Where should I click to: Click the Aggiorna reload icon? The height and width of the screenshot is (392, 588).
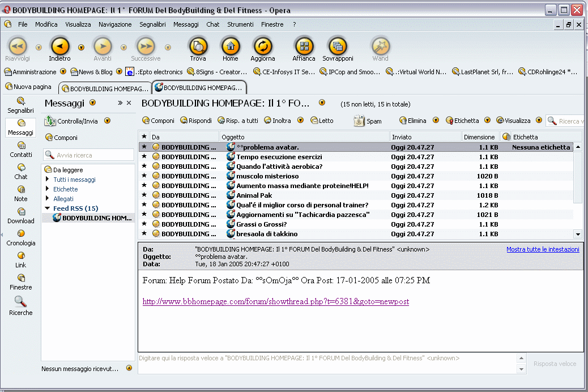pyautogui.click(x=263, y=46)
